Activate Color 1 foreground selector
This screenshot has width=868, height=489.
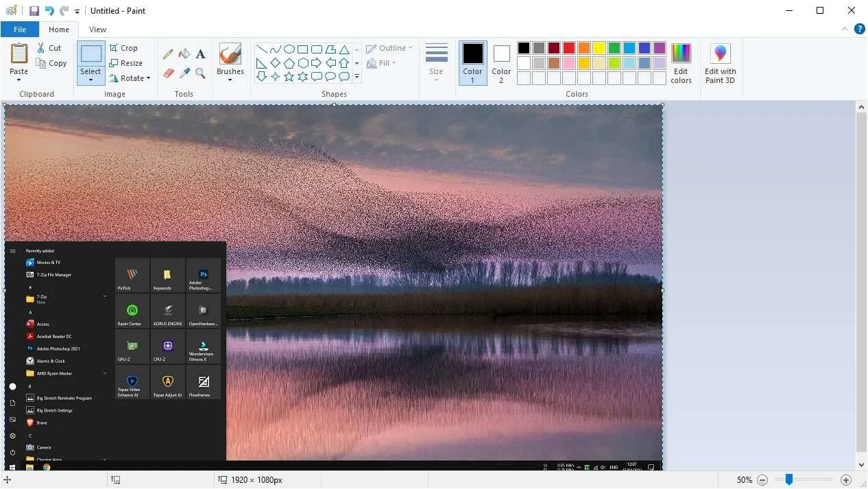(472, 62)
